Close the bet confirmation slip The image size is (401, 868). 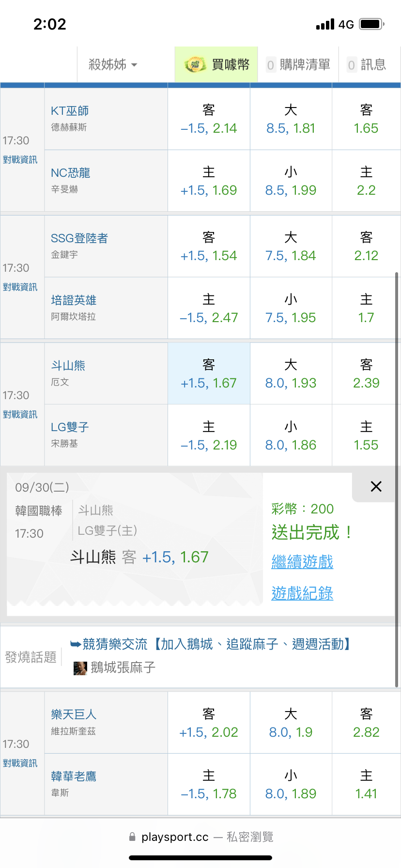(376, 487)
